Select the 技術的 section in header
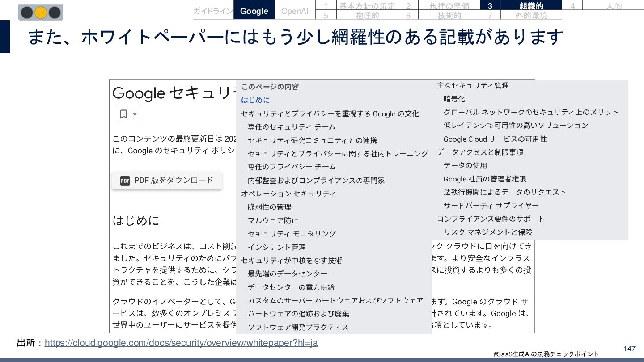 coord(449,15)
